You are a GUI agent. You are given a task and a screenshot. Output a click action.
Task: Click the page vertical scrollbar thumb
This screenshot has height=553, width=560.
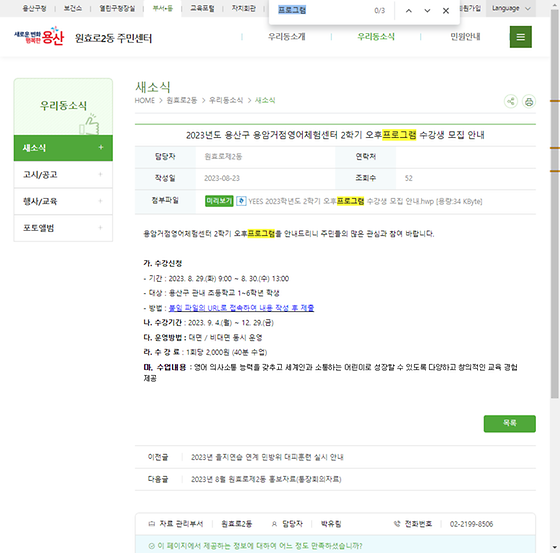[554, 204]
